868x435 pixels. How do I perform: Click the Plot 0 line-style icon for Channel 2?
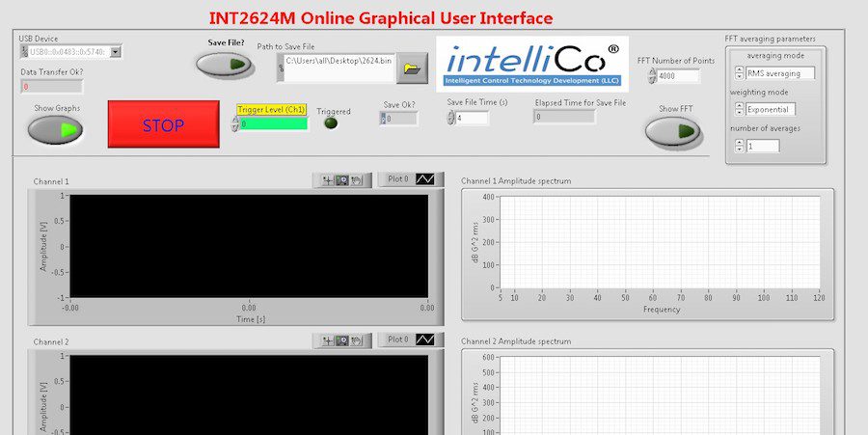tap(425, 340)
